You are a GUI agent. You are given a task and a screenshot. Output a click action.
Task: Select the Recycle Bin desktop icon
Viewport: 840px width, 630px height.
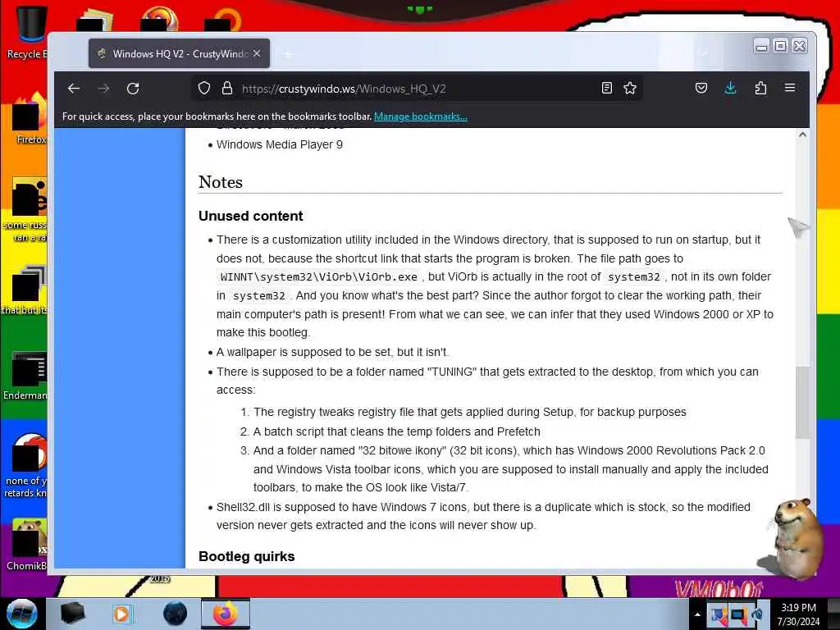[27, 32]
